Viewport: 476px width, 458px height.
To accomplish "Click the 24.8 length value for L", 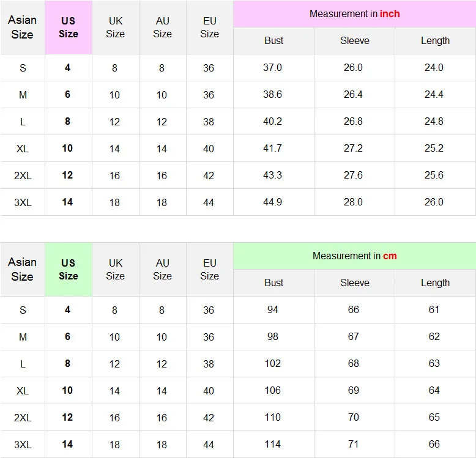I will click(434, 121).
